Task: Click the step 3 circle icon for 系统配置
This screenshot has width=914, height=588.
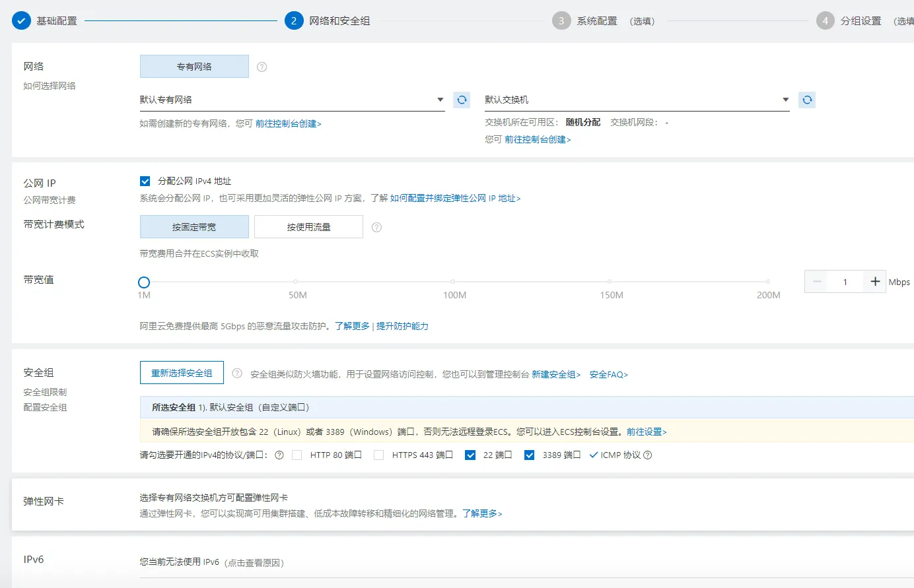Action: [x=561, y=20]
